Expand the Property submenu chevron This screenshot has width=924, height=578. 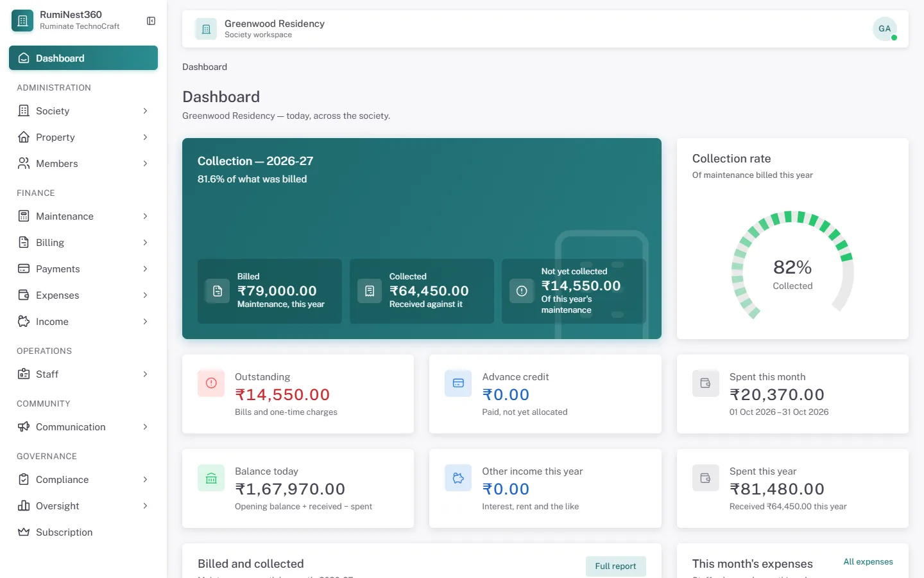pyautogui.click(x=145, y=137)
